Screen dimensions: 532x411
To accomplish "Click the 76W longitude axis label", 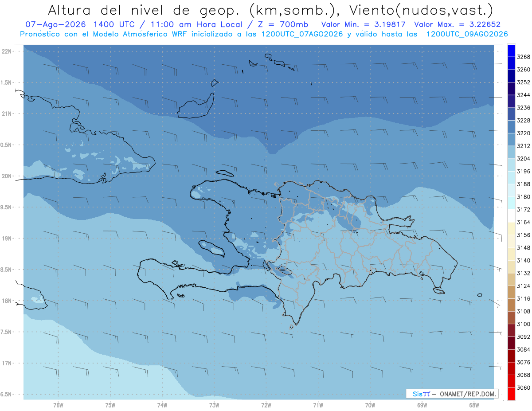I will 58,405.
